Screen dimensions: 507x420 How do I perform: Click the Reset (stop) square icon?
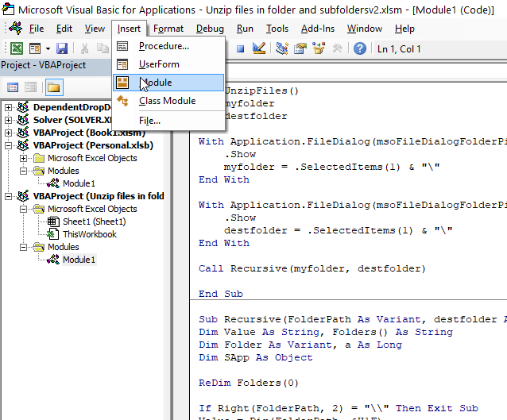click(240, 48)
